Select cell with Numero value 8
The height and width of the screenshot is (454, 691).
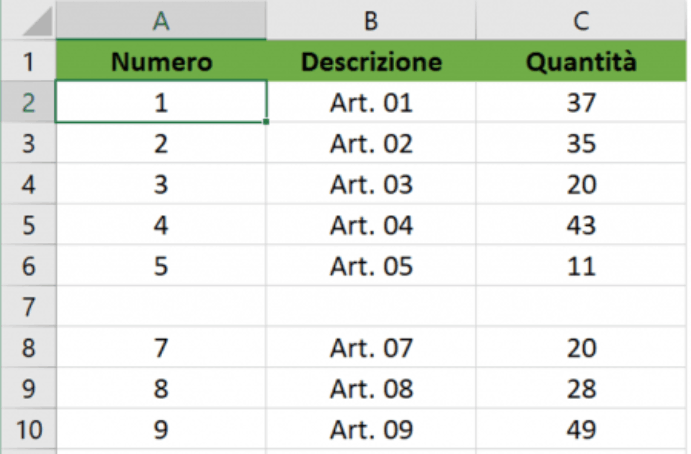click(x=161, y=388)
